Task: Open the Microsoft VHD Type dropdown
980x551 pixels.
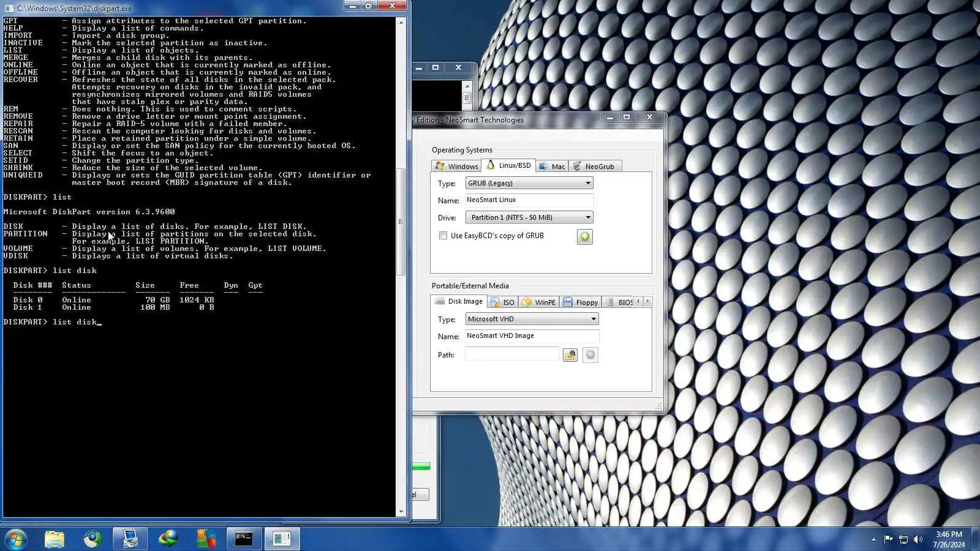Action: pyautogui.click(x=532, y=319)
